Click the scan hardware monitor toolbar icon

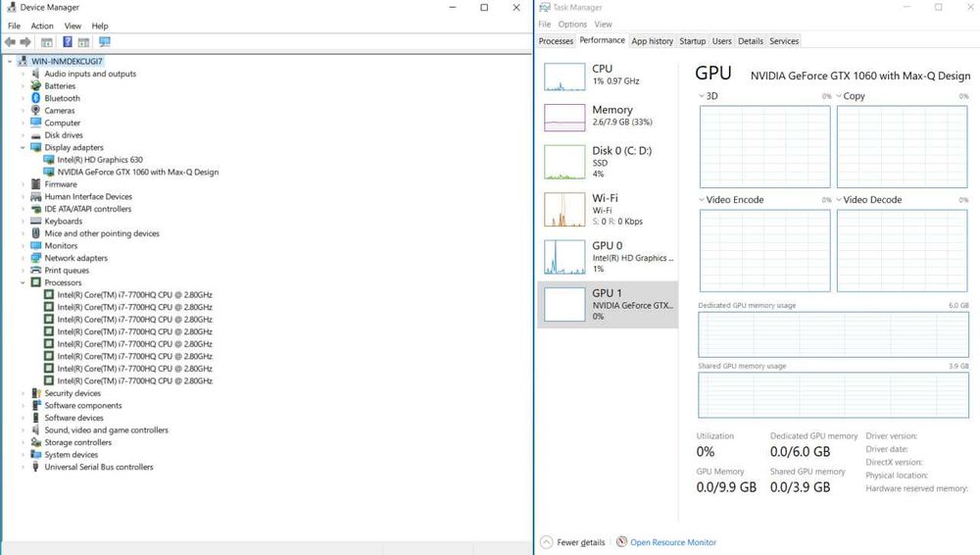tap(105, 42)
